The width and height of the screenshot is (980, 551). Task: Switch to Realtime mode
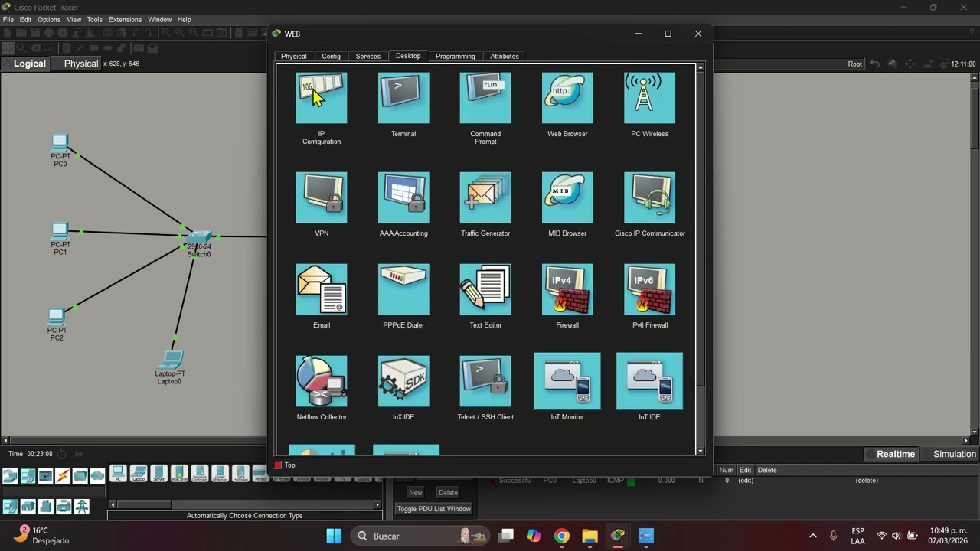[x=890, y=454]
